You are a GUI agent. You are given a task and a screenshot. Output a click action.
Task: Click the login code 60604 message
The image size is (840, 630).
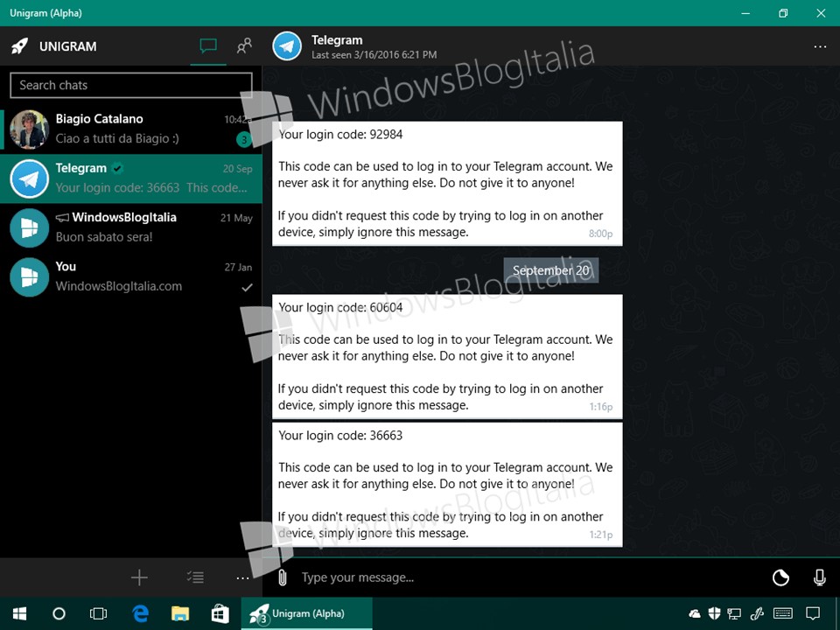pos(447,356)
